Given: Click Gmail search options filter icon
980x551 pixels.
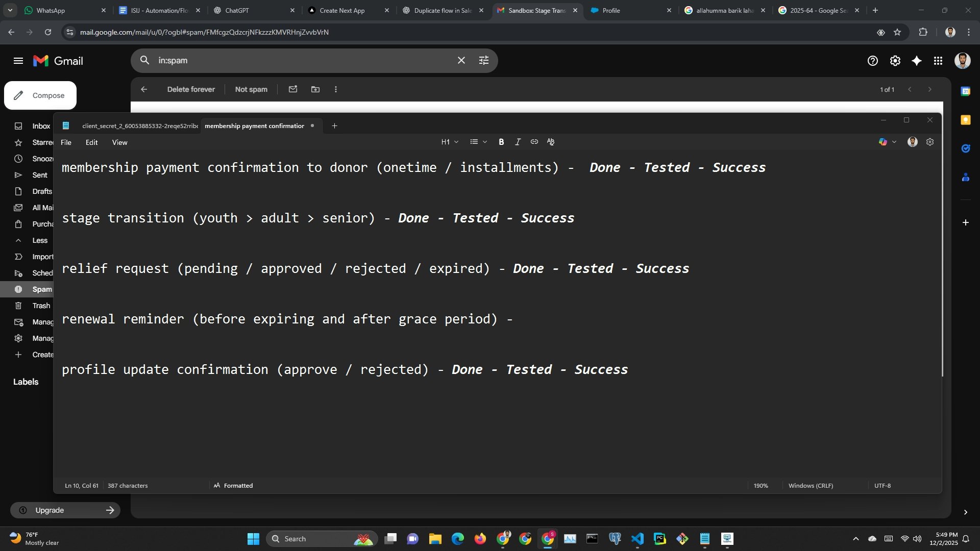Looking at the screenshot, I should tap(483, 60).
